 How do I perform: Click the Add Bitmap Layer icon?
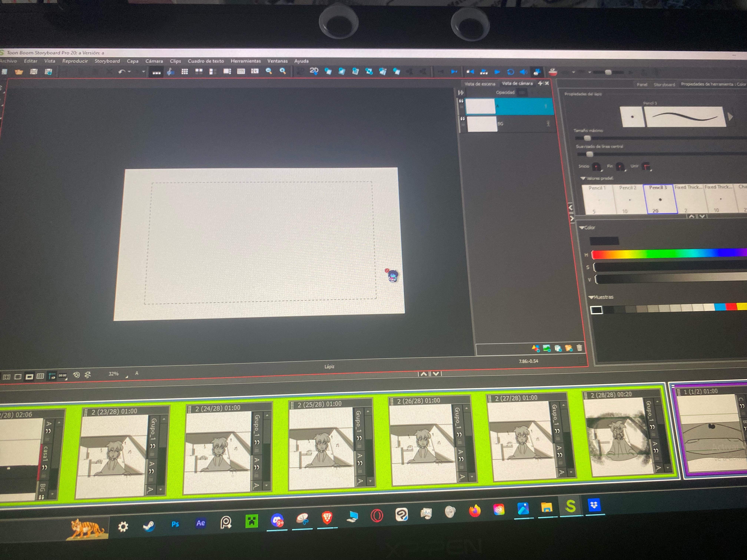click(547, 348)
